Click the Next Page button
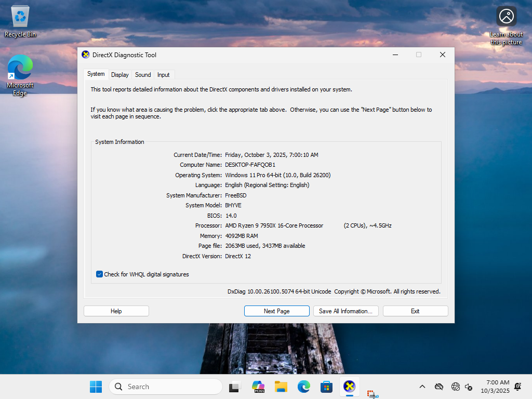The image size is (532, 399). click(276, 311)
